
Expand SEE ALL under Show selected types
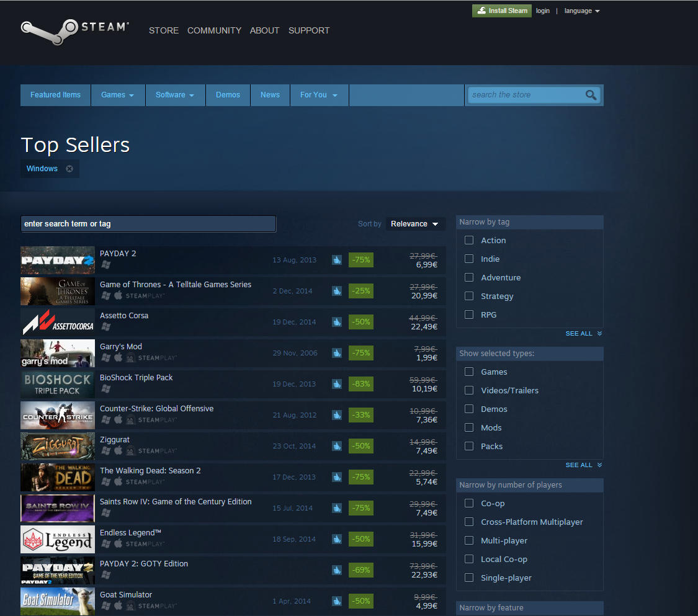tap(584, 465)
